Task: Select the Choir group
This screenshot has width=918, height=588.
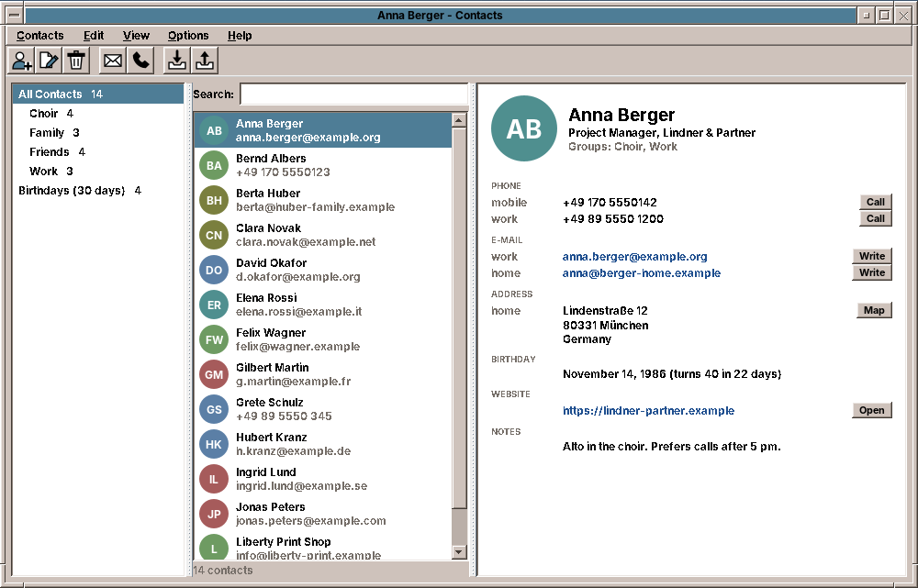Action: (98, 114)
